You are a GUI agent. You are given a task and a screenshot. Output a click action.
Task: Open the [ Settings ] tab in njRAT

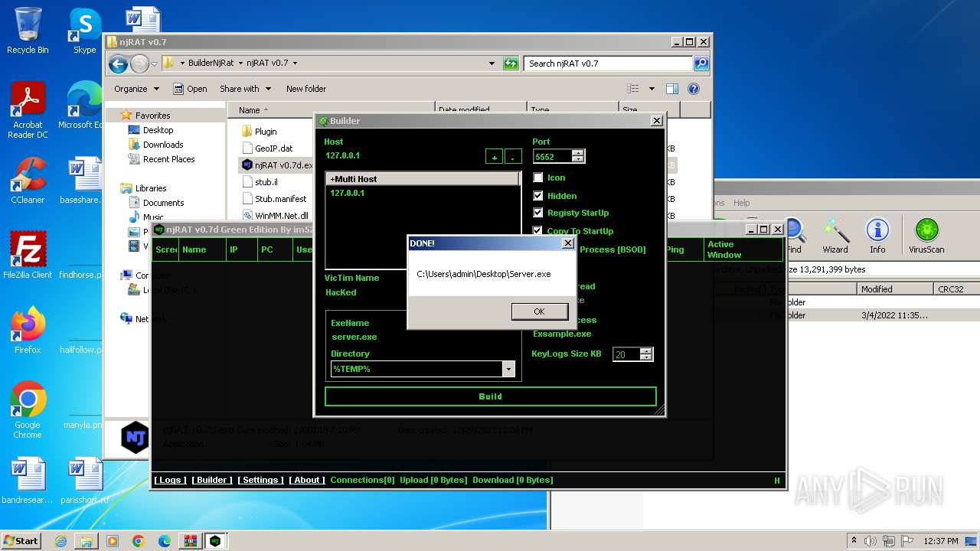[x=260, y=480]
